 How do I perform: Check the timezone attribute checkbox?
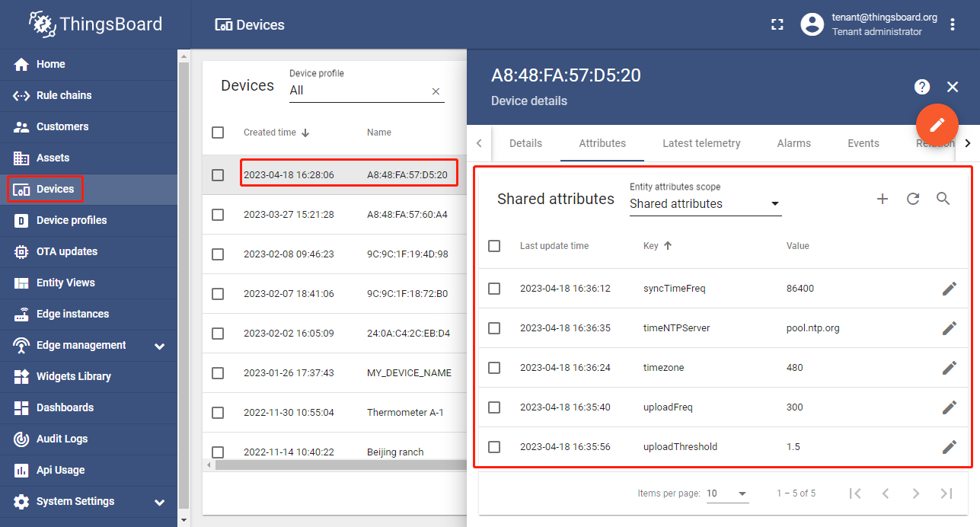pyautogui.click(x=494, y=368)
